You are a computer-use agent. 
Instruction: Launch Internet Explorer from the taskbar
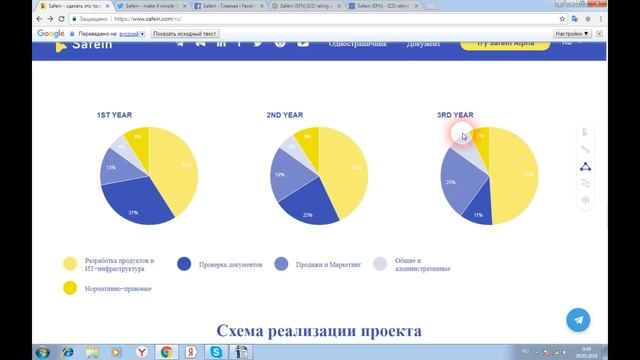click(x=68, y=352)
